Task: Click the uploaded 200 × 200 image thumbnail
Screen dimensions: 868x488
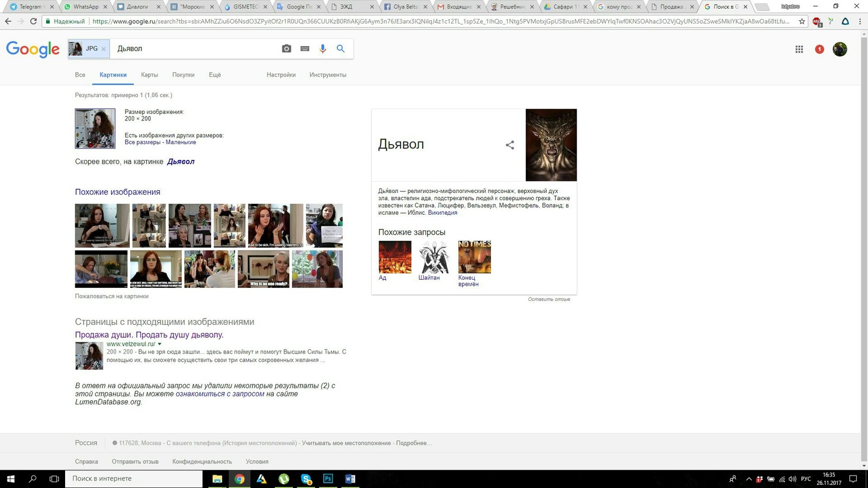Action: (95, 129)
